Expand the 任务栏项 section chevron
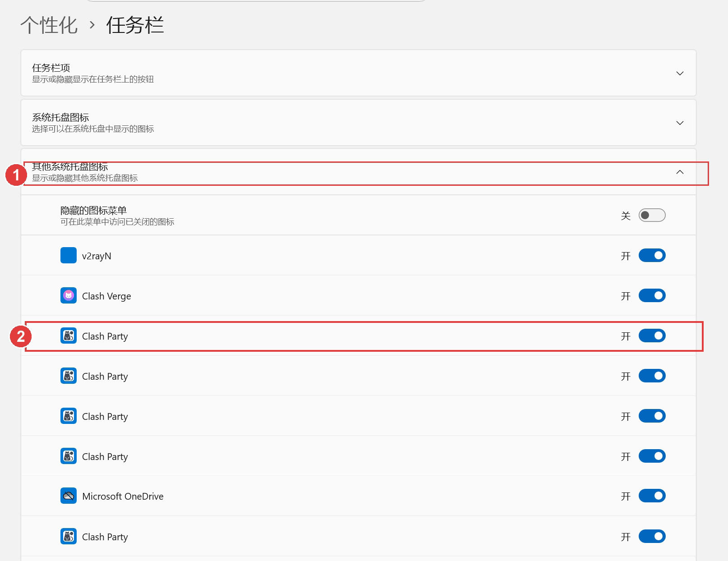728x561 pixels. click(680, 73)
